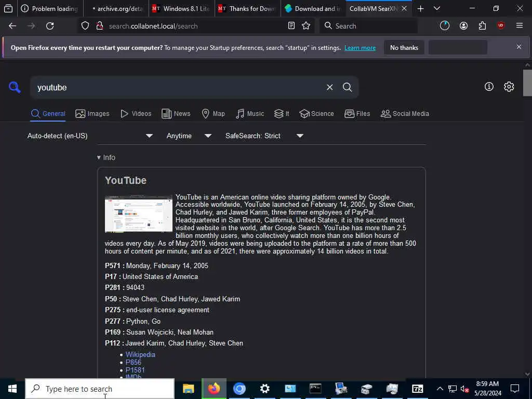Click the muted volume tray icon
Screen dimensions: 532x399
(464, 389)
